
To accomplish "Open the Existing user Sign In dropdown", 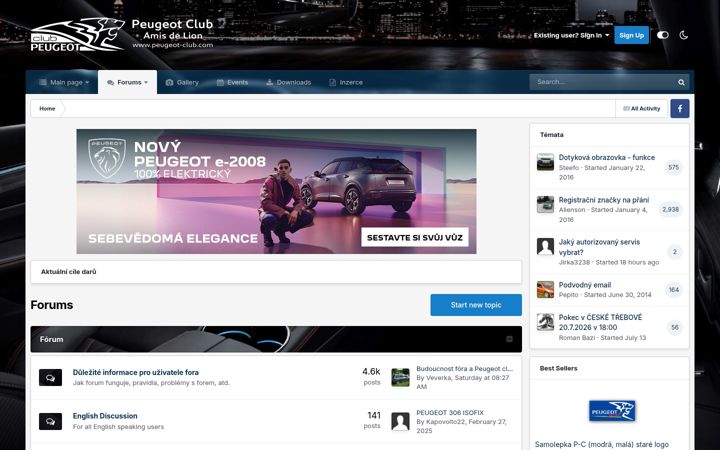I will pos(571,35).
